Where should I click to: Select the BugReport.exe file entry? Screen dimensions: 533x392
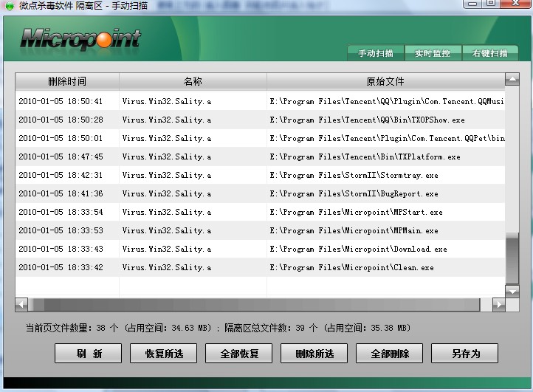coord(260,193)
